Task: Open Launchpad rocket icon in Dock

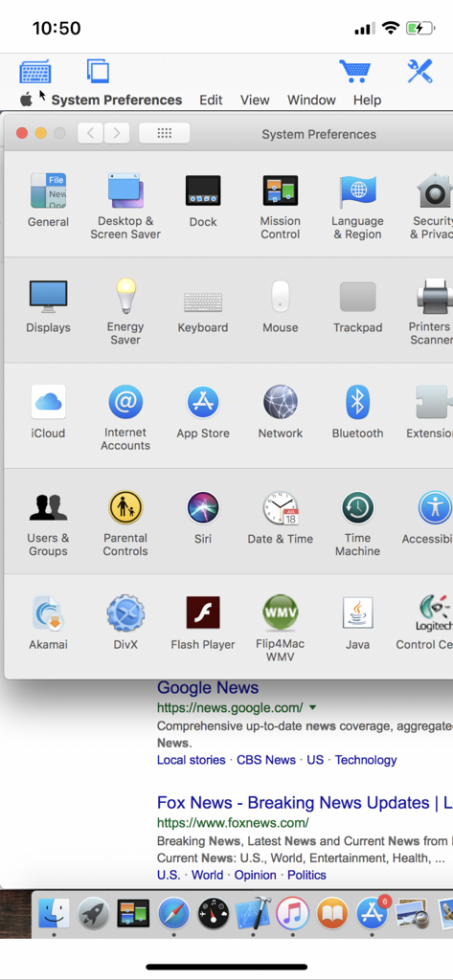Action: click(94, 913)
